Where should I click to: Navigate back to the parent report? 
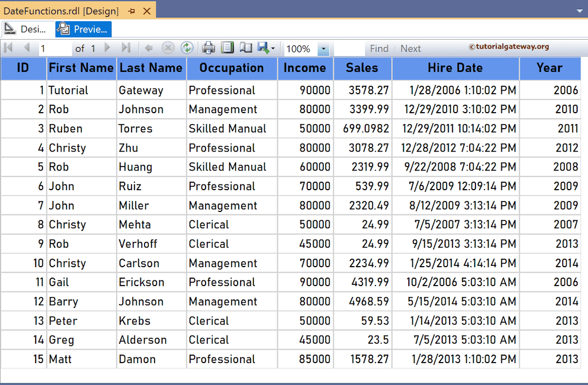pos(150,48)
